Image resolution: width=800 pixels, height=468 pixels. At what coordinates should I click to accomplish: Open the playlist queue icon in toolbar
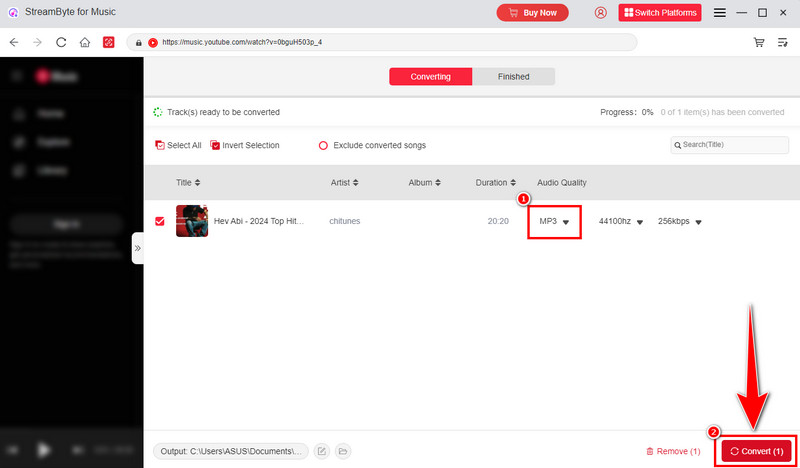click(x=783, y=42)
